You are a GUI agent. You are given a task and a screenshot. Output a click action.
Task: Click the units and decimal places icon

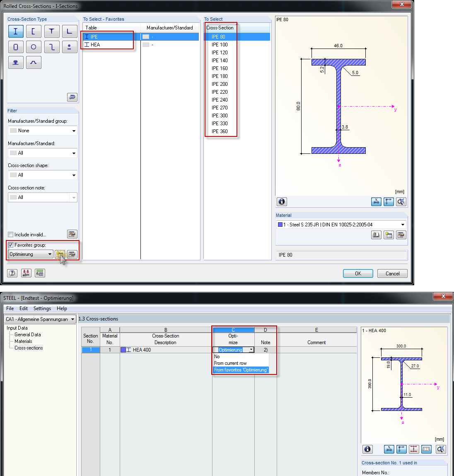[26, 273]
